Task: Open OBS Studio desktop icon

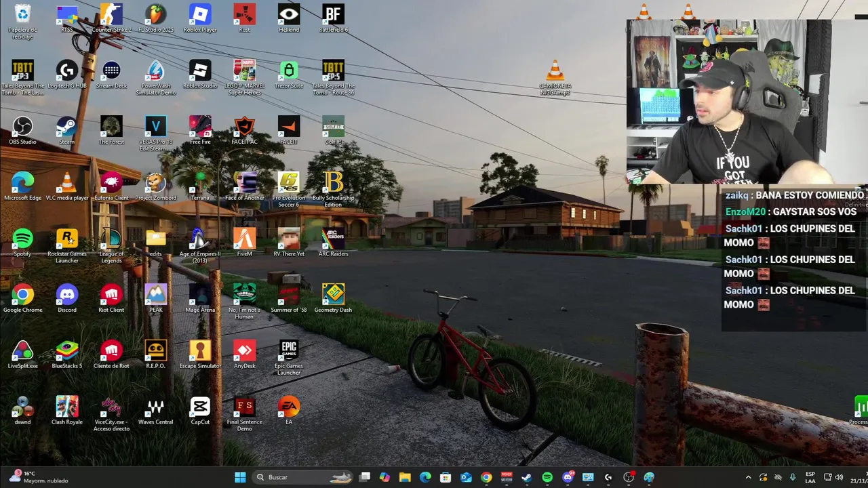Action: 22,131
